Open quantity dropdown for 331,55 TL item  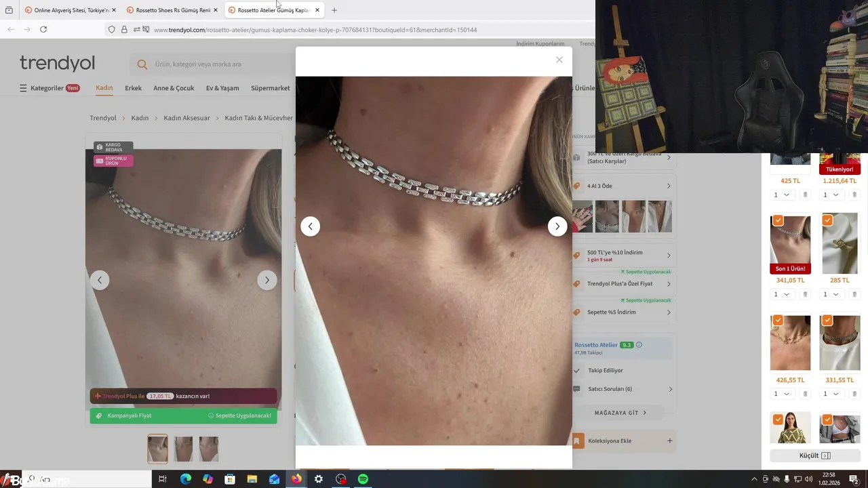831,394
